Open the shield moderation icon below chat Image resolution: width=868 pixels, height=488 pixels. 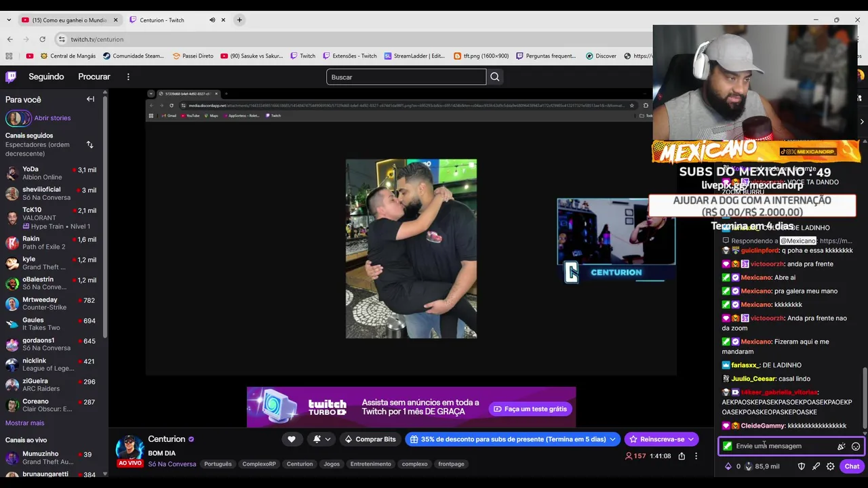[802, 466]
